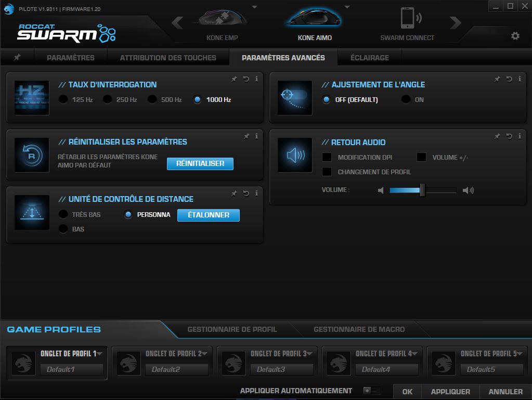Select Bas distance control option
The height and width of the screenshot is (400, 532).
[x=63, y=229]
